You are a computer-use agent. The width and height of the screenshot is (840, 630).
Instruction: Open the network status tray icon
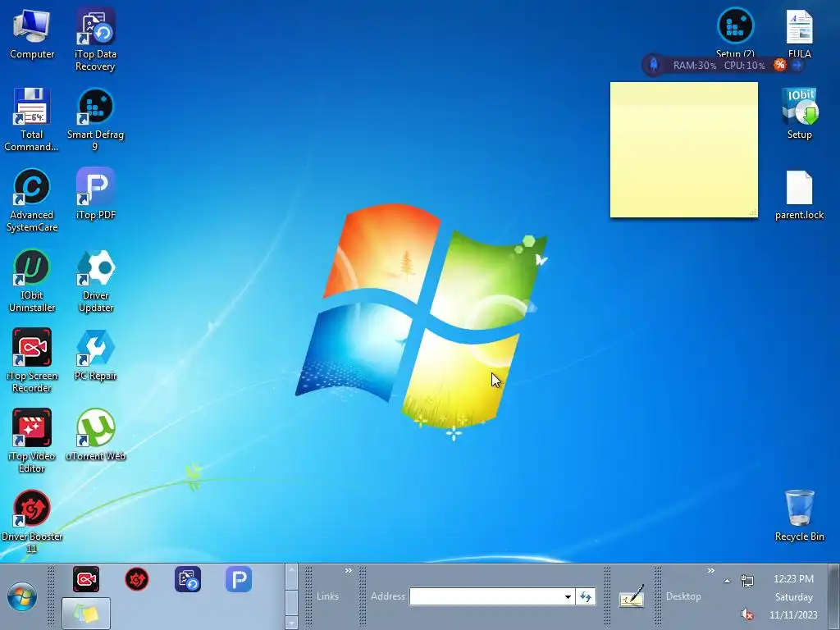[747, 581]
